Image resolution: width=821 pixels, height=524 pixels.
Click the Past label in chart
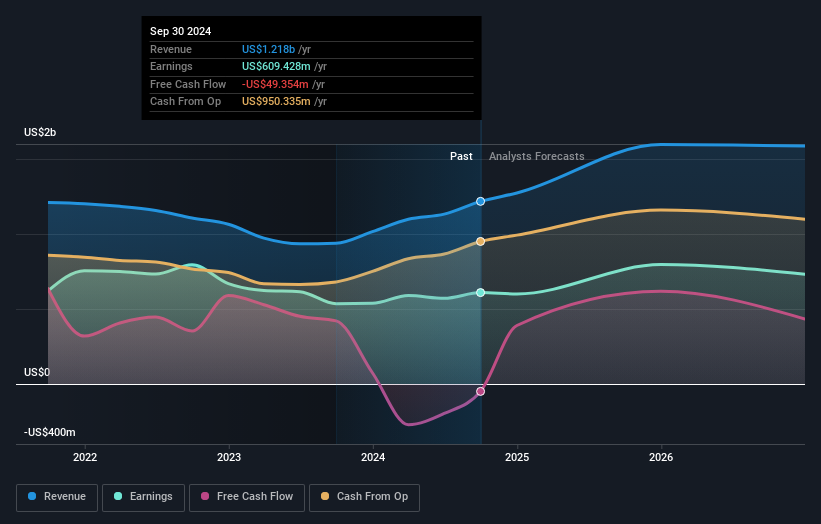(x=461, y=156)
